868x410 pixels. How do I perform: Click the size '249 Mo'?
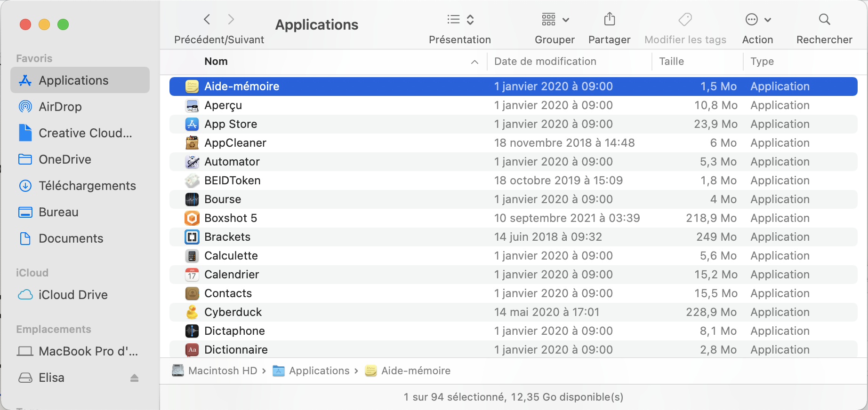(x=716, y=237)
